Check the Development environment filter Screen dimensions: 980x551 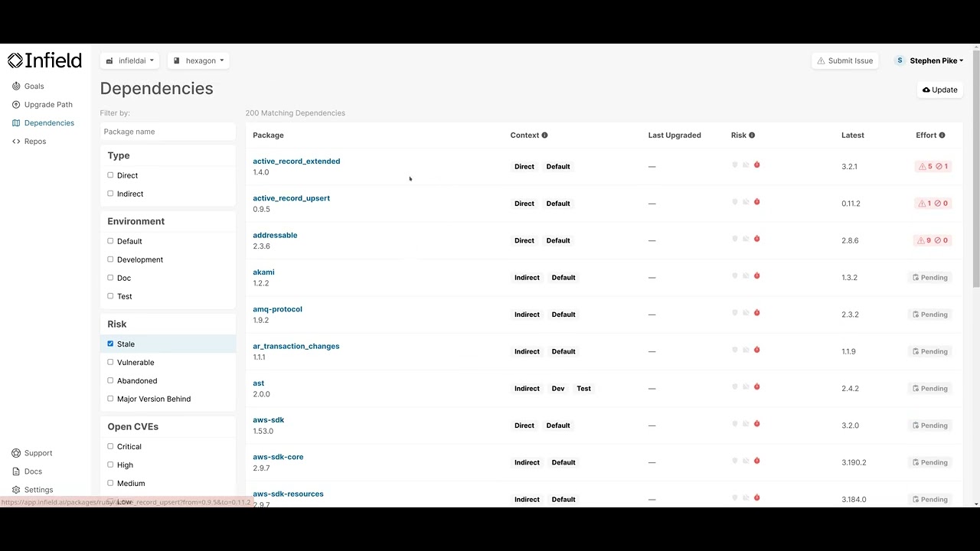(x=110, y=259)
